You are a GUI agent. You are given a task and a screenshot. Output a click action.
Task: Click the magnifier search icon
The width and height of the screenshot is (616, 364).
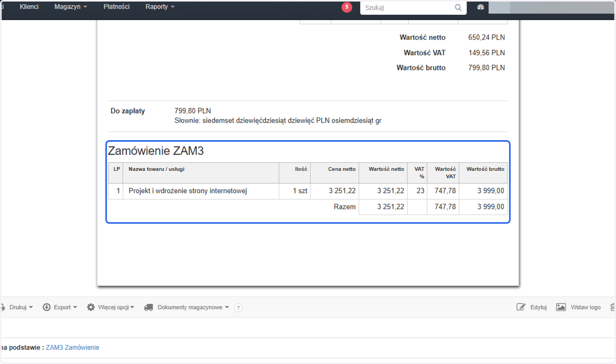click(458, 8)
